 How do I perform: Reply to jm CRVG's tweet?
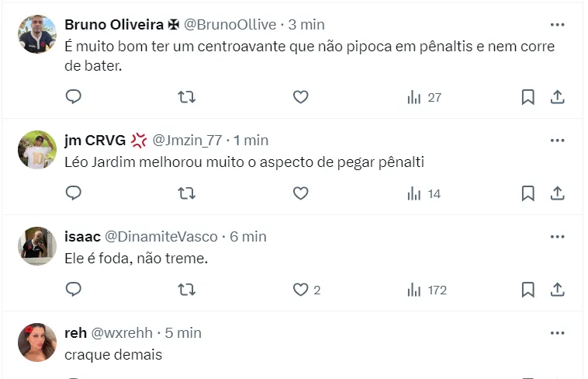74,193
